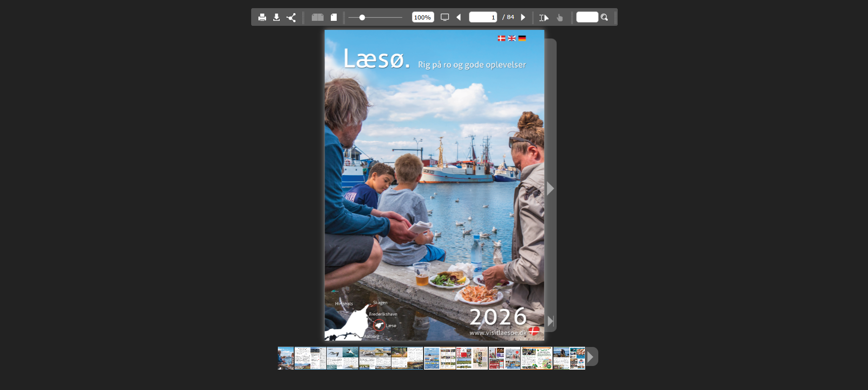The height and width of the screenshot is (390, 868).
Task: Click the page number input field
Action: coord(482,18)
